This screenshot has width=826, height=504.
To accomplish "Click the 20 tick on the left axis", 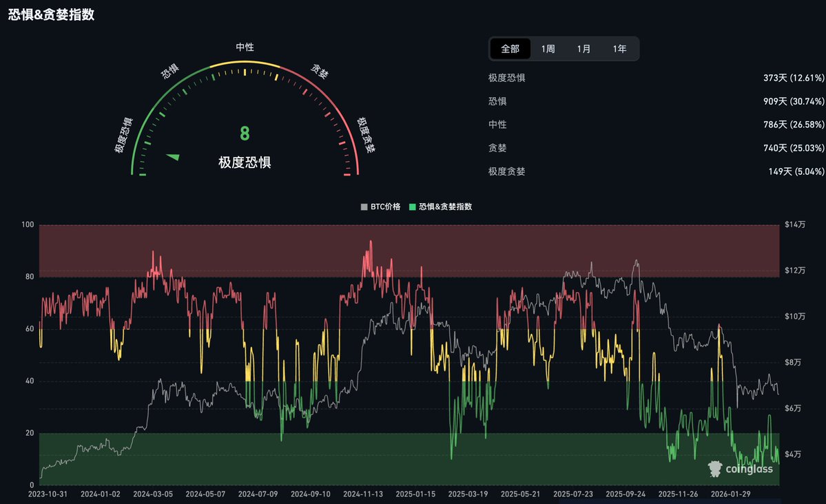I will [x=30, y=433].
